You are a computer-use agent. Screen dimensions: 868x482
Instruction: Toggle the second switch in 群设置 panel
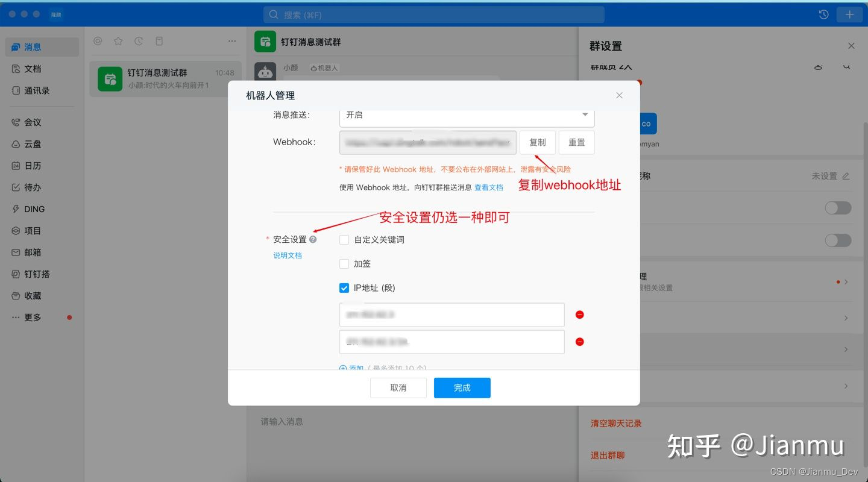click(x=838, y=240)
